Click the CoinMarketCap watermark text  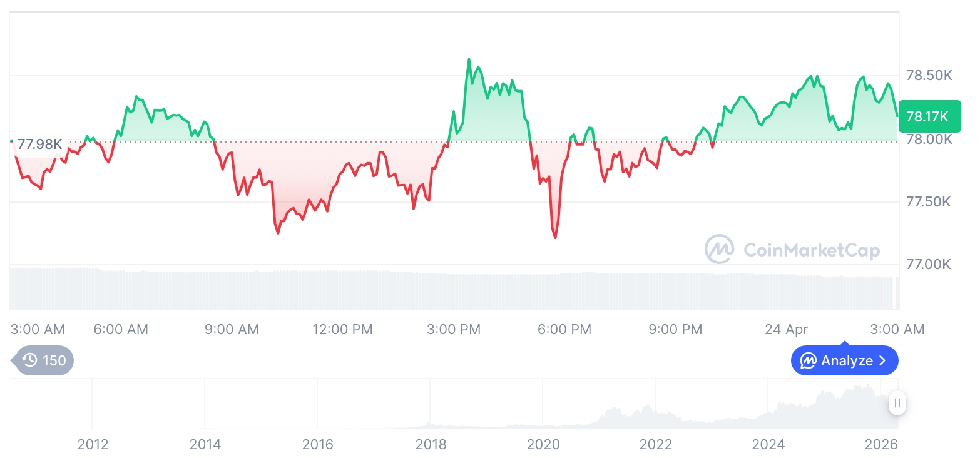point(811,250)
